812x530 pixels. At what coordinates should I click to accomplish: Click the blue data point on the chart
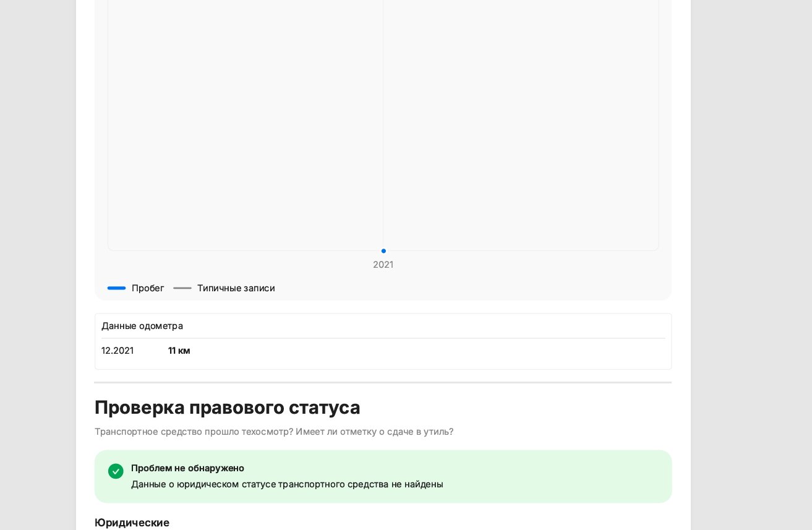pyautogui.click(x=383, y=250)
